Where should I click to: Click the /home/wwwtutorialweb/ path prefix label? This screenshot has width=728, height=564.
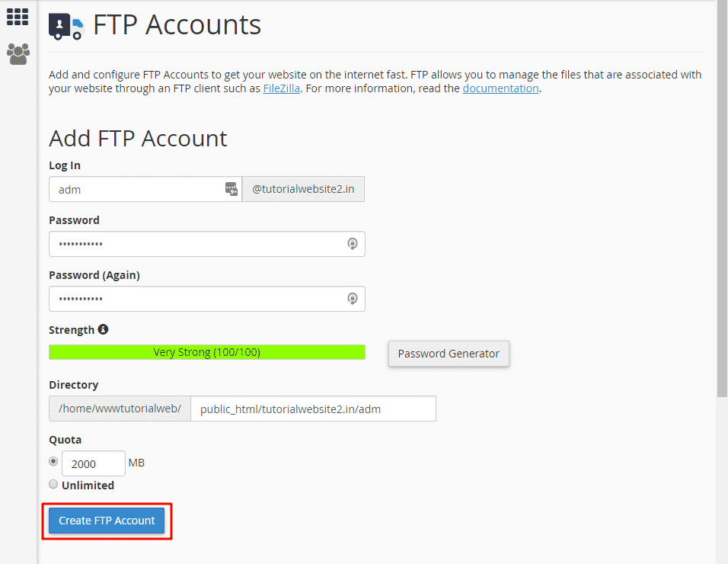coord(120,409)
